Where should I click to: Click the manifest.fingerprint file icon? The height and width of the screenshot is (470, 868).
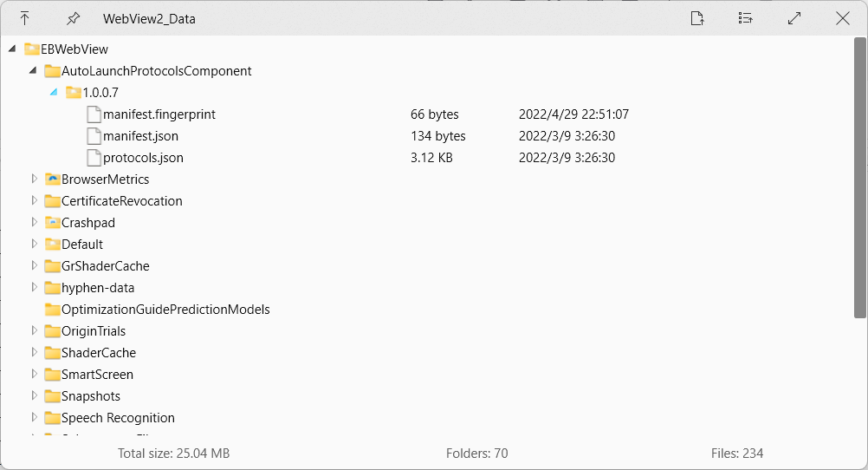pyautogui.click(x=94, y=114)
